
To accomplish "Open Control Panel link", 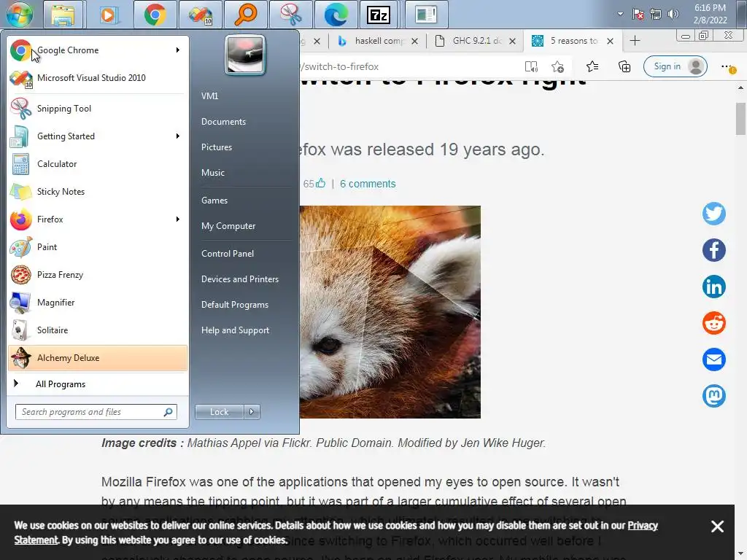I will click(228, 254).
